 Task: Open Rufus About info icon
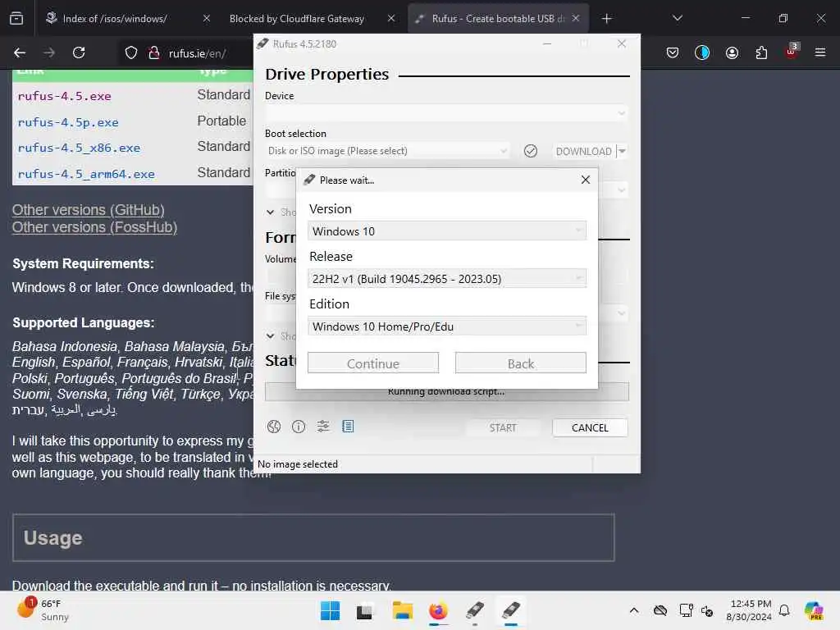(x=299, y=427)
